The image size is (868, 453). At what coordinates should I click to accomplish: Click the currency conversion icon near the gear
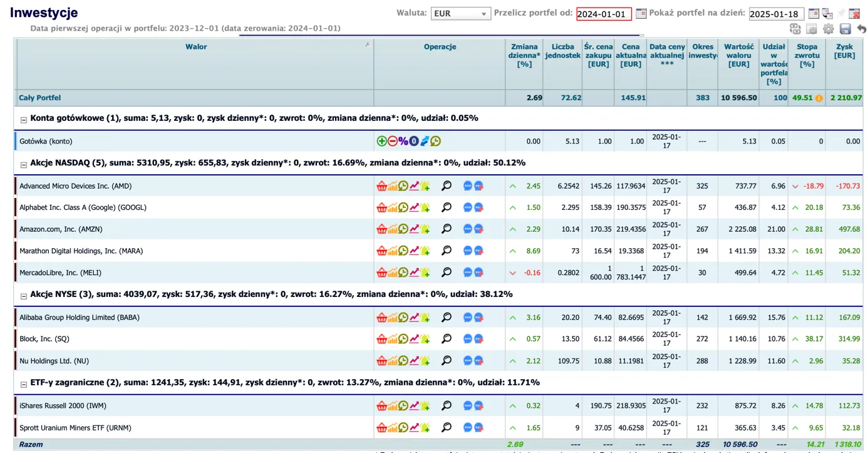point(795,29)
